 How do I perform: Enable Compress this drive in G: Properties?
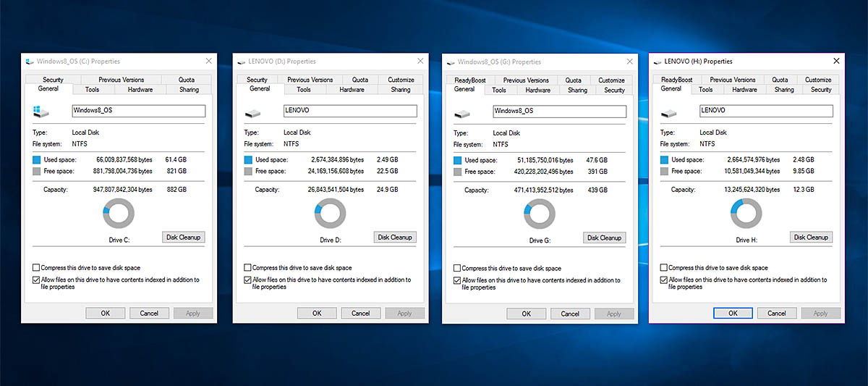point(457,269)
